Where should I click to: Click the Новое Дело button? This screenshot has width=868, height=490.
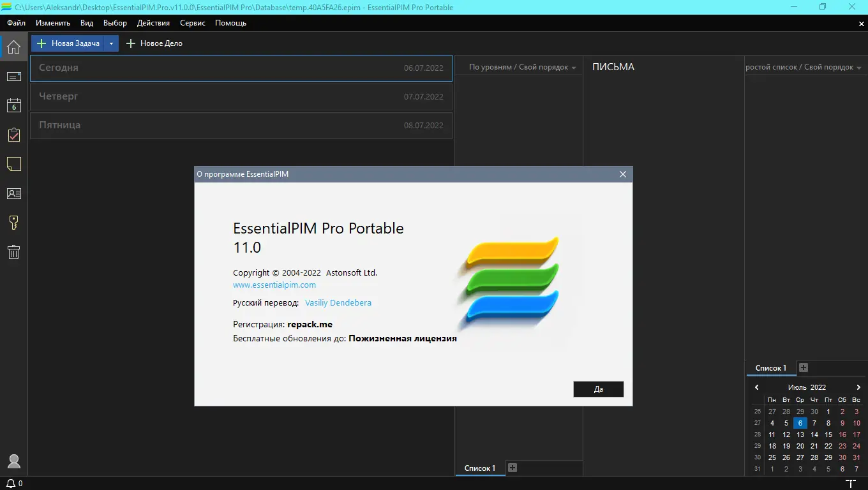point(154,43)
